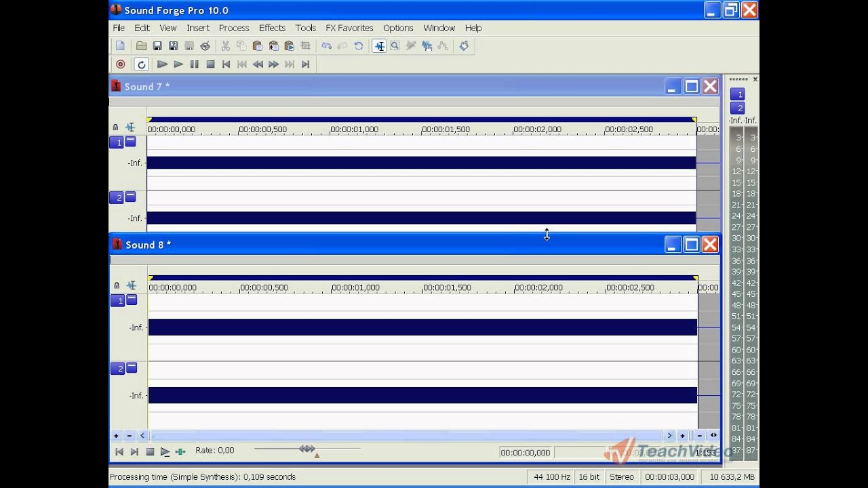868x488 pixels.
Task: Click Stop in Sound 8 window transport
Action: click(150, 451)
